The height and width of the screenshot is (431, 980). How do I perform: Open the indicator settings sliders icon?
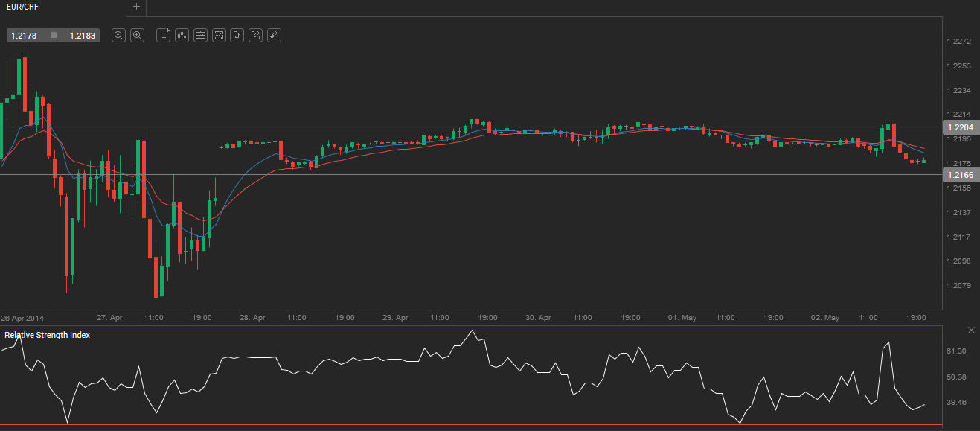(x=200, y=35)
